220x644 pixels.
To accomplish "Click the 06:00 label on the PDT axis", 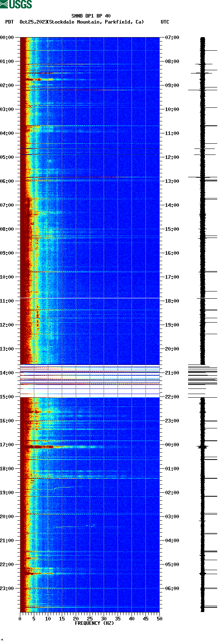I will click(7, 181).
